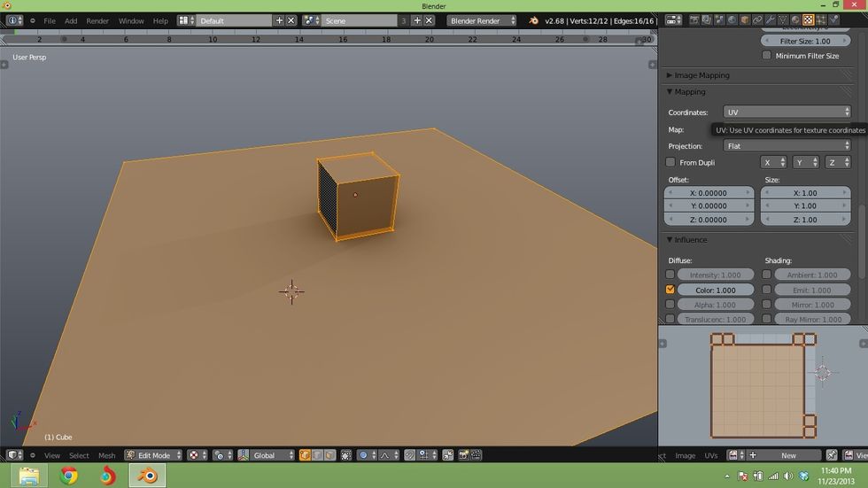Open the Render menu
The image size is (868, 488).
pos(97,20)
